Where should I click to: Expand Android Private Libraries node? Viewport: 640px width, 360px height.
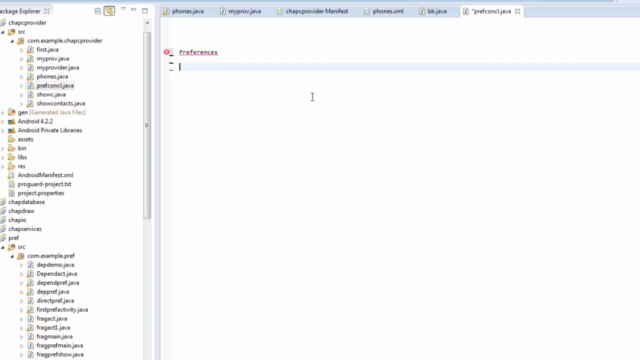3,131
